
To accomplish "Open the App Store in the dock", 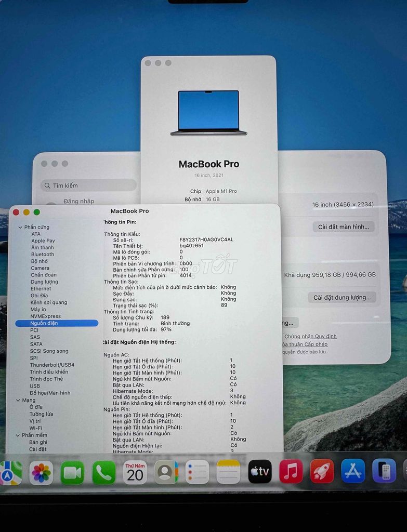I will [353, 471].
